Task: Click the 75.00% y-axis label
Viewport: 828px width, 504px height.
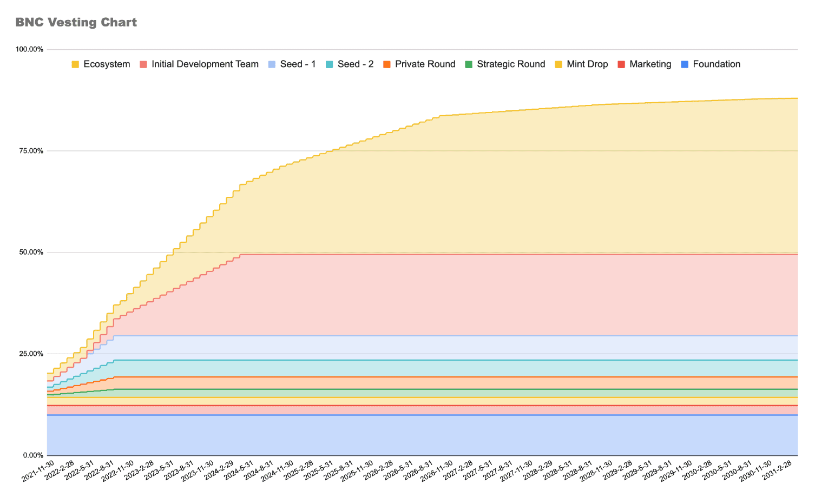Action: pos(31,151)
